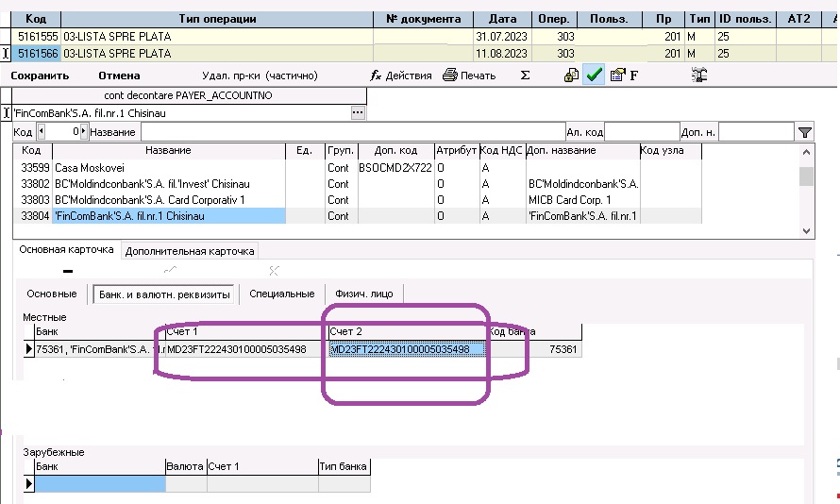Click BSOCMD2X722 additional code cell

pos(395,168)
